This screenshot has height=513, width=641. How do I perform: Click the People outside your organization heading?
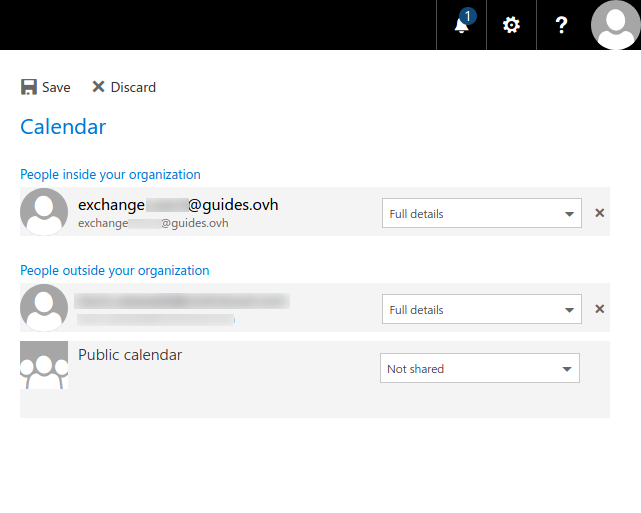(x=115, y=270)
